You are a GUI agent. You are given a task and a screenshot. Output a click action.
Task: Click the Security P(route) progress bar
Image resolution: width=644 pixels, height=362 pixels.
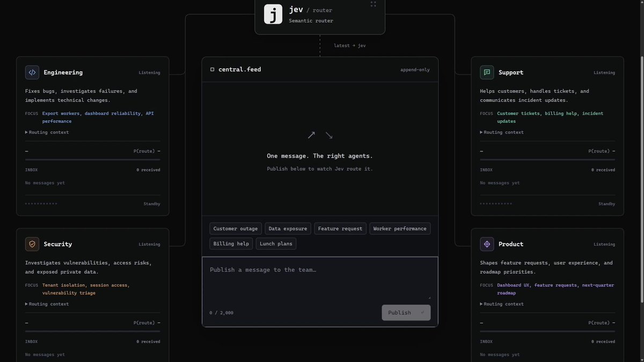92,331
